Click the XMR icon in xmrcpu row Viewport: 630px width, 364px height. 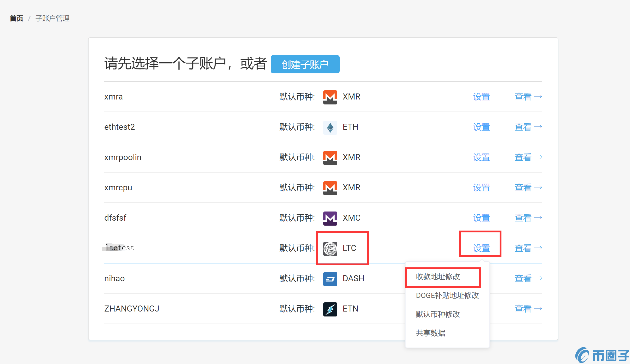click(x=330, y=188)
